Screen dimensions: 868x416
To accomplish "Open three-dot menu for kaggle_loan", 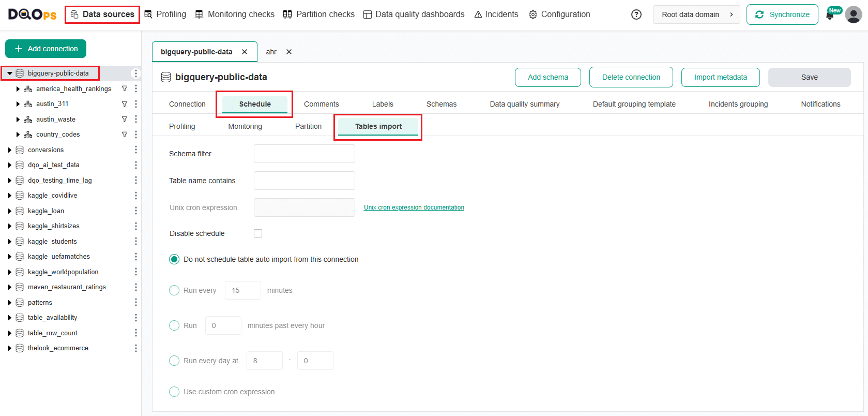I will (x=136, y=211).
